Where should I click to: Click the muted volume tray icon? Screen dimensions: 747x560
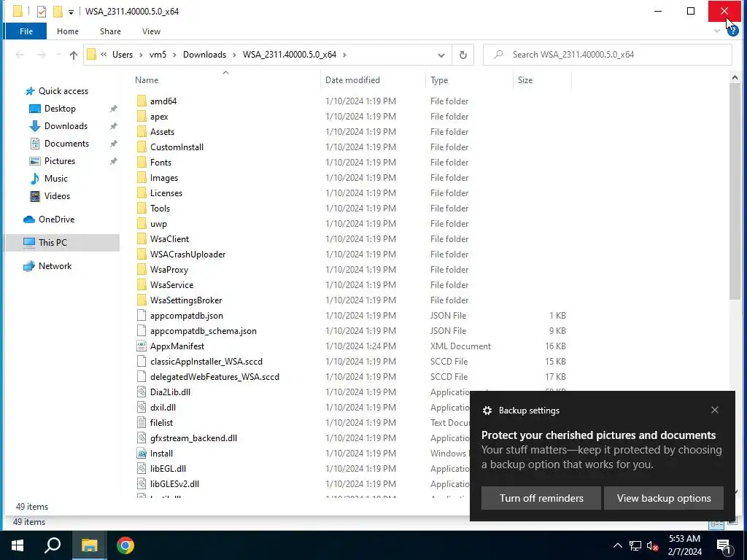pyautogui.click(x=653, y=545)
